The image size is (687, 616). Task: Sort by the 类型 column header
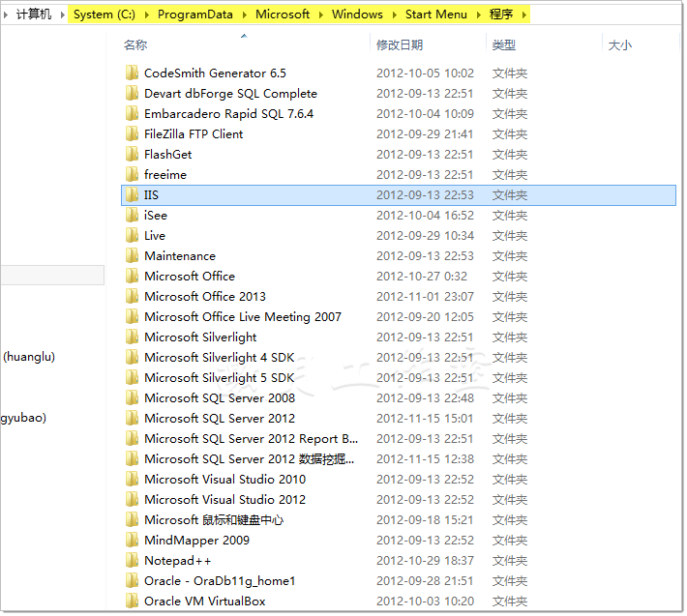pyautogui.click(x=504, y=44)
